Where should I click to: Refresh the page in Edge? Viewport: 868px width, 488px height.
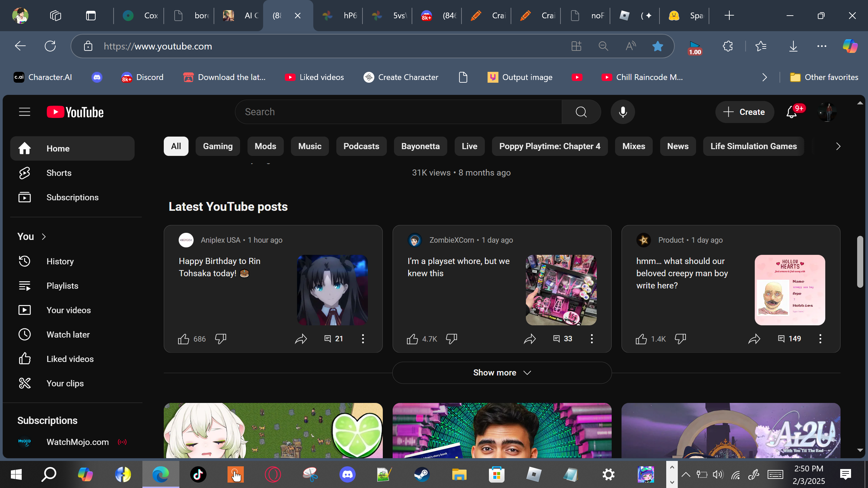click(x=50, y=46)
